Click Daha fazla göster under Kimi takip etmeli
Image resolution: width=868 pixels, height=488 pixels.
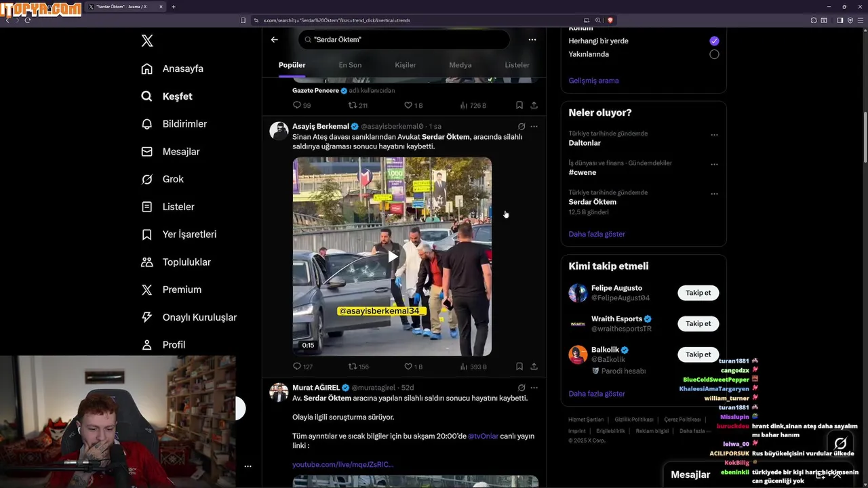(597, 394)
